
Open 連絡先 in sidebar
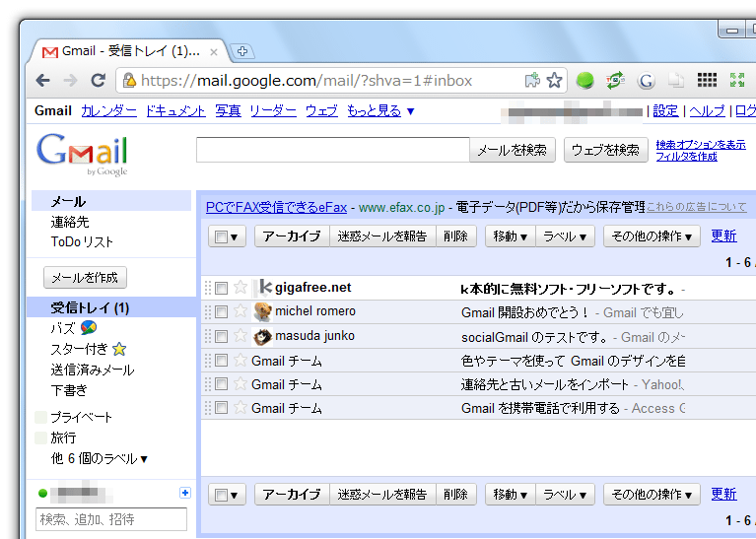70,222
